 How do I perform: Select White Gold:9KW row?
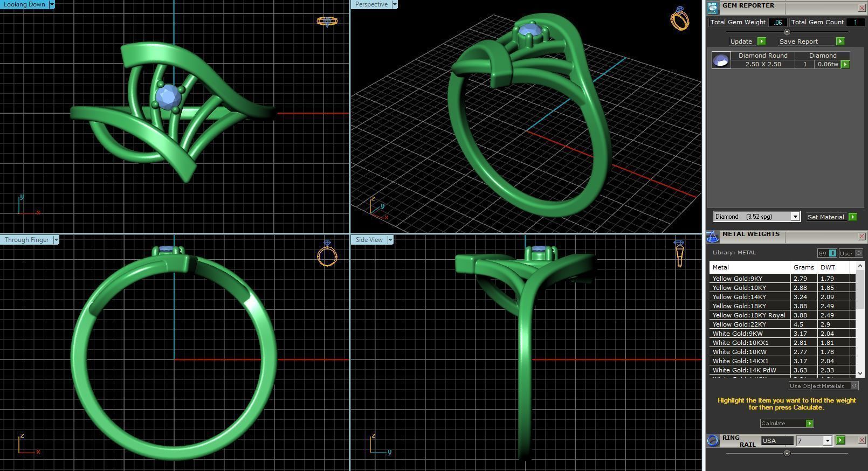782,334
